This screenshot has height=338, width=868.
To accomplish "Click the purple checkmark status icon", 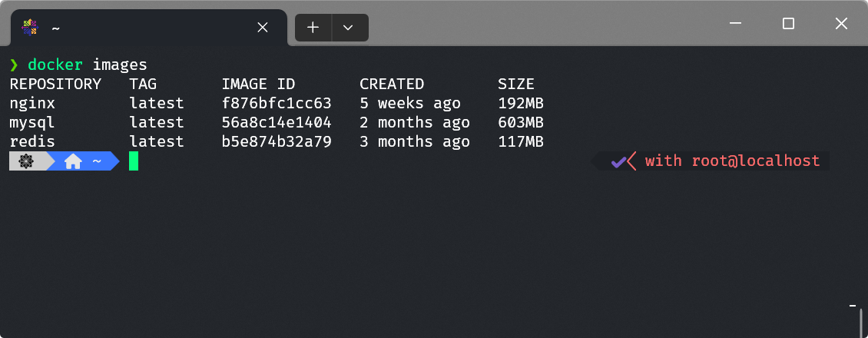I will 618,161.
